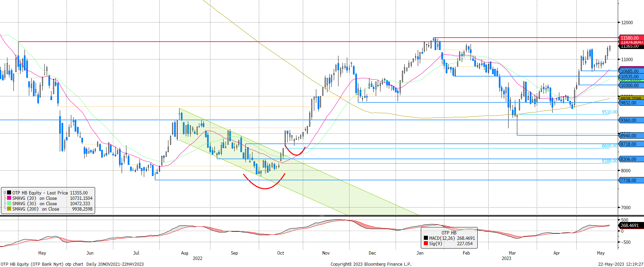Click the light blue 9510.00 line label
The width and height of the screenshot is (644, 267).
point(609,112)
